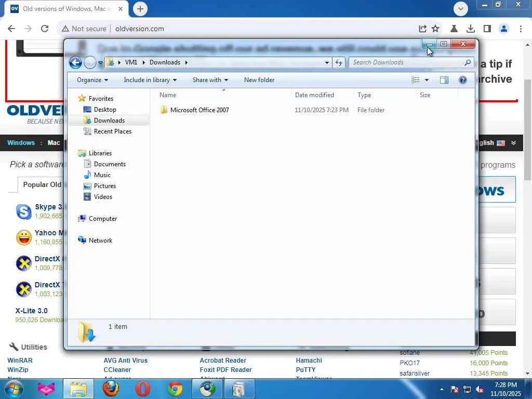Screen dimensions: 532x399
Task: Open Windows Start button
Action: (14, 389)
